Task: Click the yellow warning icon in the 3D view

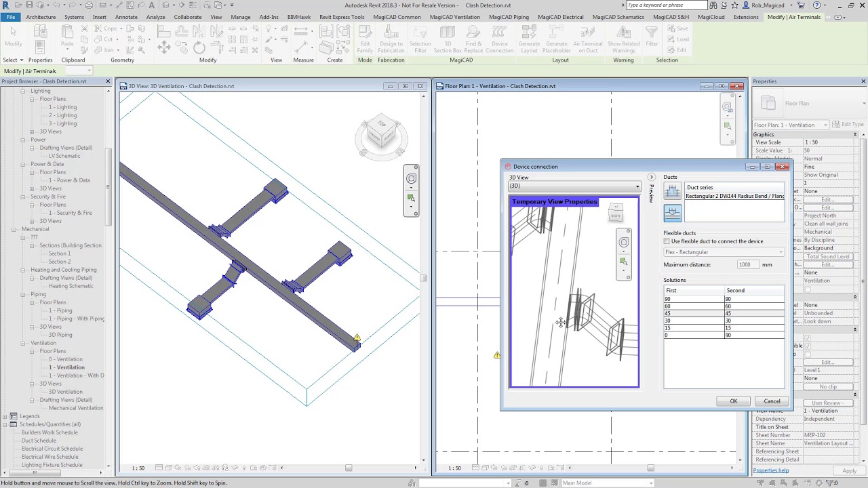Action: pyautogui.click(x=357, y=338)
